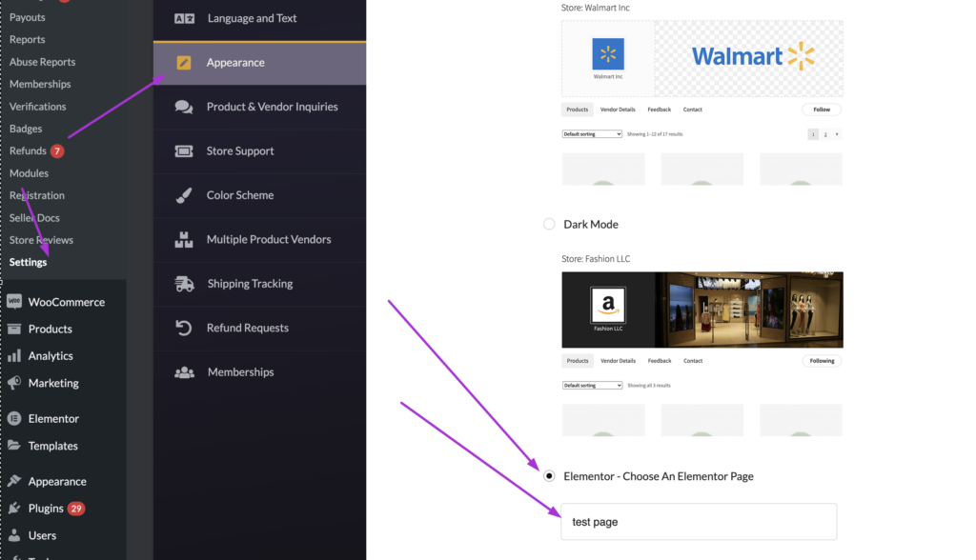This screenshot has width=976, height=560.
Task: Open Default sorting dropdown in Walmart preview
Action: [x=592, y=133]
